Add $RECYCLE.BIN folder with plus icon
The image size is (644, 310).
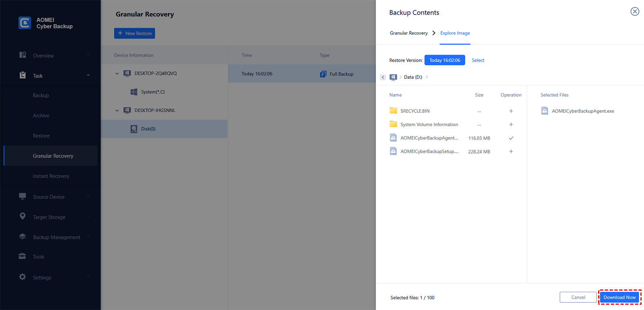(x=511, y=111)
